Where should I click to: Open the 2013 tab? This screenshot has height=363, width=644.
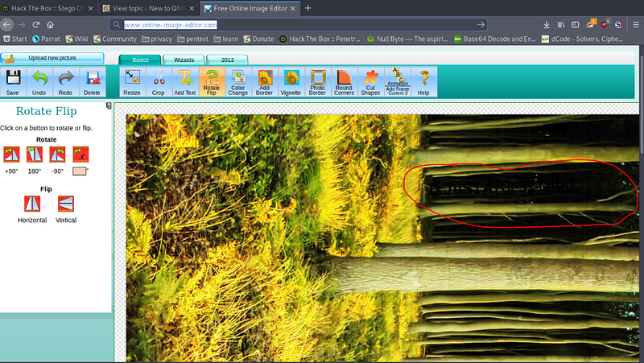[x=227, y=60]
